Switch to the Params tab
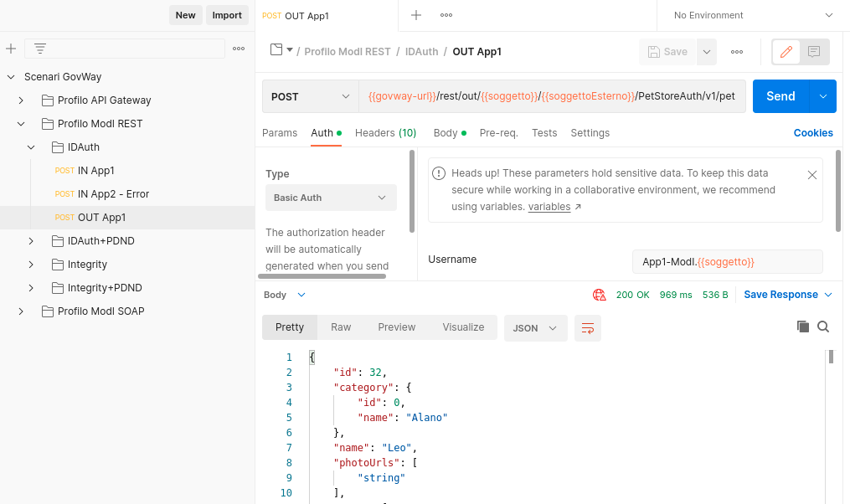 point(280,133)
